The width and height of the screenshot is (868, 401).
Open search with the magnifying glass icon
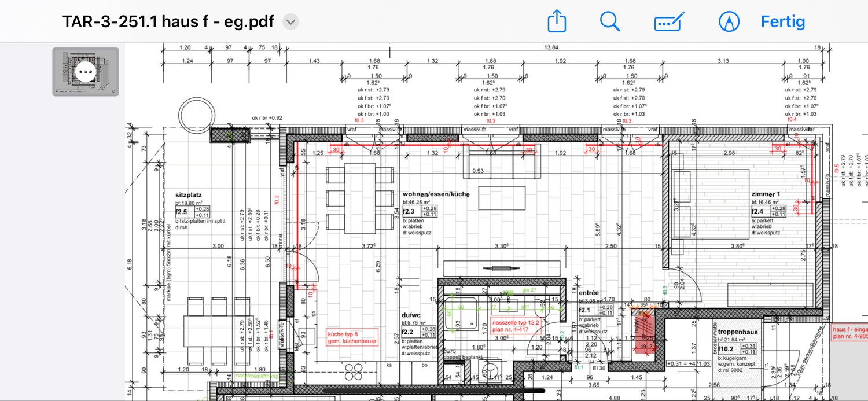click(x=610, y=22)
